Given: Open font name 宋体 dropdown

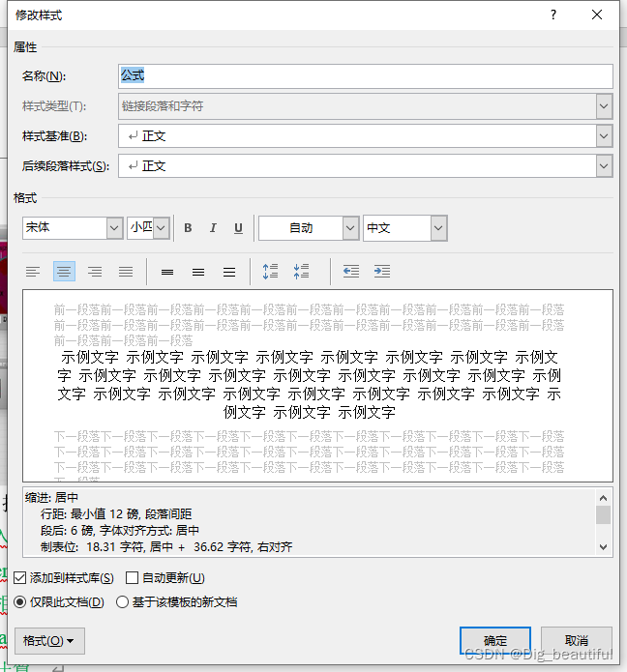Looking at the screenshot, I should click(x=114, y=228).
